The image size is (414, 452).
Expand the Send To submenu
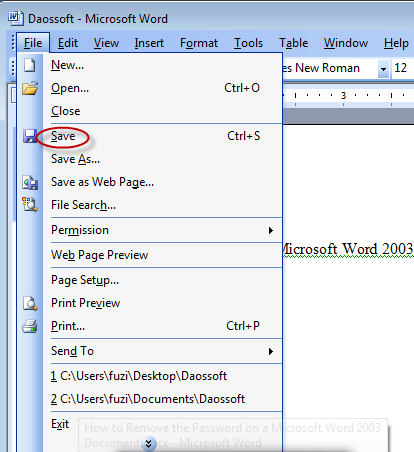pyautogui.click(x=271, y=351)
